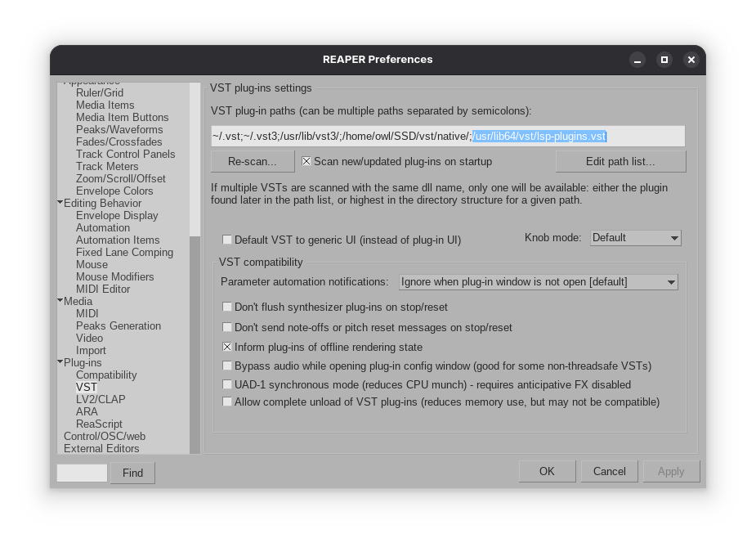This screenshot has height=543, width=756.
Task: Open Envelope Display settings
Action: pyautogui.click(x=117, y=216)
